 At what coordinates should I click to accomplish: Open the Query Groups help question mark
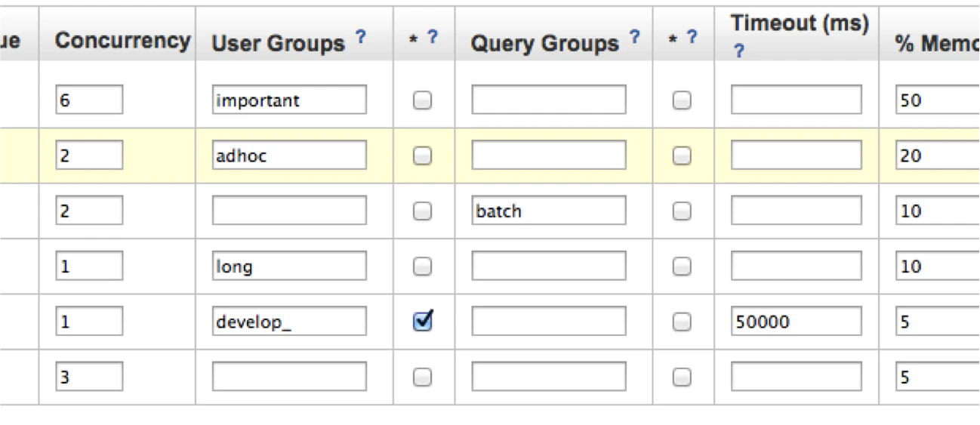point(634,35)
